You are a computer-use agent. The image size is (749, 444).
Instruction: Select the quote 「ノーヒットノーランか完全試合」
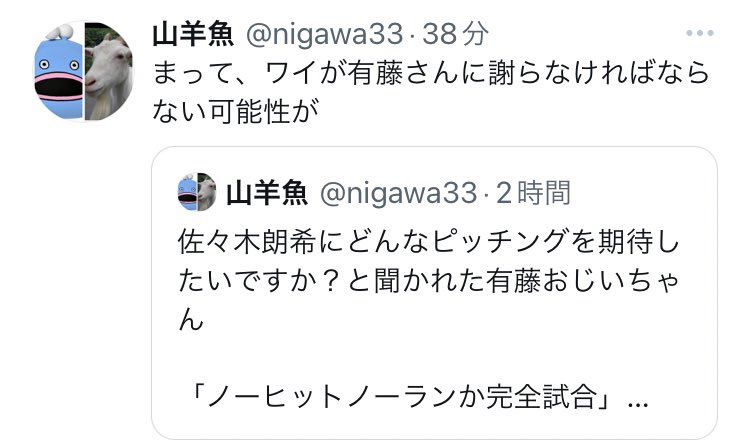[x=402, y=397]
